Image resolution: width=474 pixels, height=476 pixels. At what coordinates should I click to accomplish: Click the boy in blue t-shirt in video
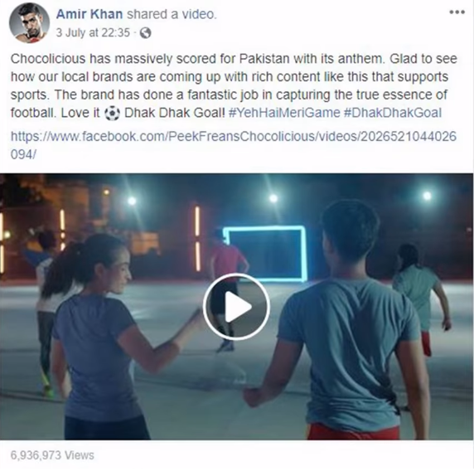(x=343, y=322)
